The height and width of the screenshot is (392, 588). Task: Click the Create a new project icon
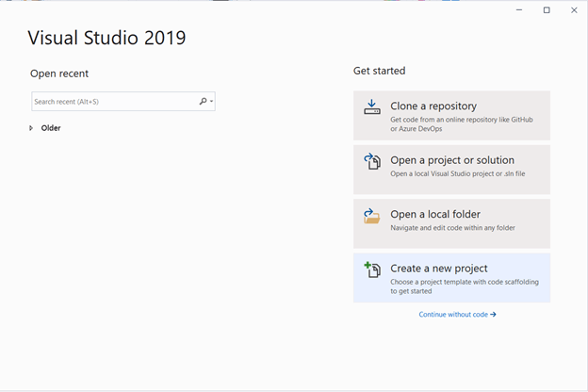(x=372, y=269)
